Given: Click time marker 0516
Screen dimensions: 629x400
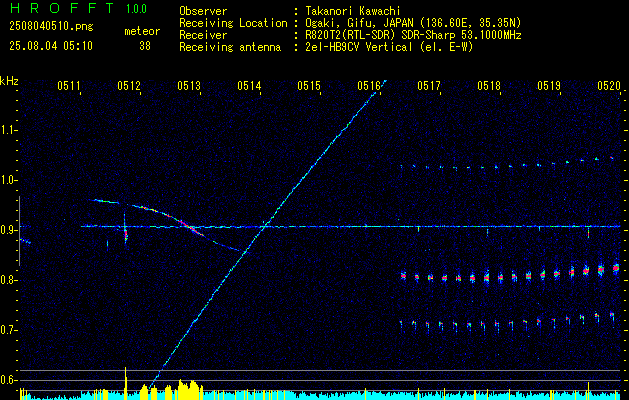Looking at the screenshot, I should click(x=369, y=86).
